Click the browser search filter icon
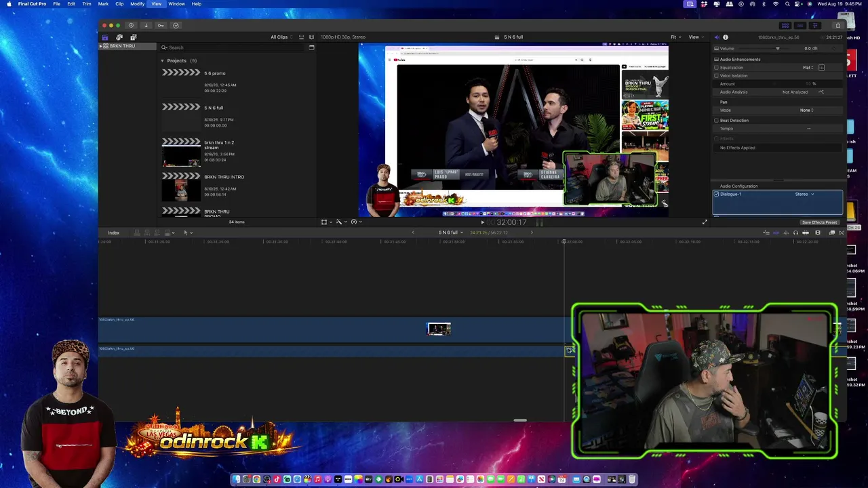The width and height of the screenshot is (868, 488). [x=311, y=47]
